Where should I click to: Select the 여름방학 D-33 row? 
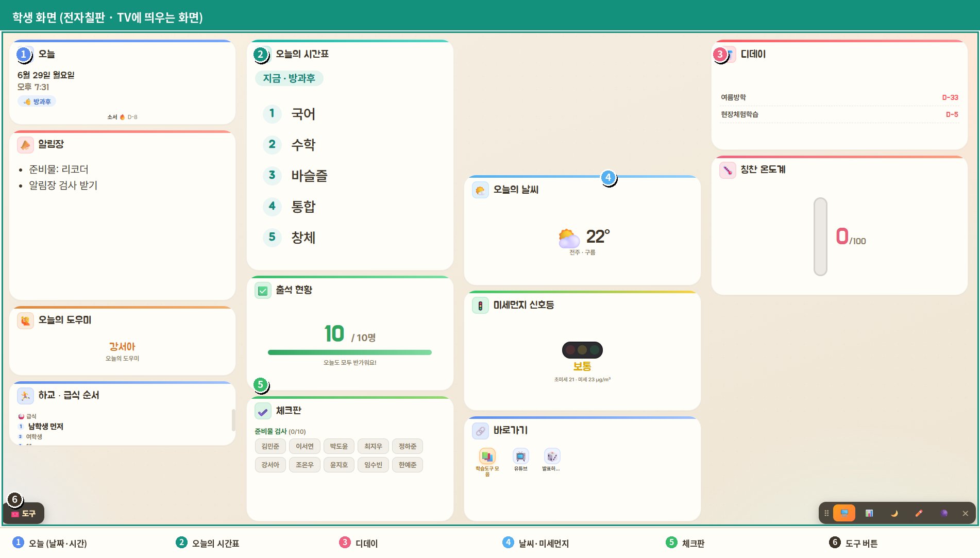click(839, 97)
